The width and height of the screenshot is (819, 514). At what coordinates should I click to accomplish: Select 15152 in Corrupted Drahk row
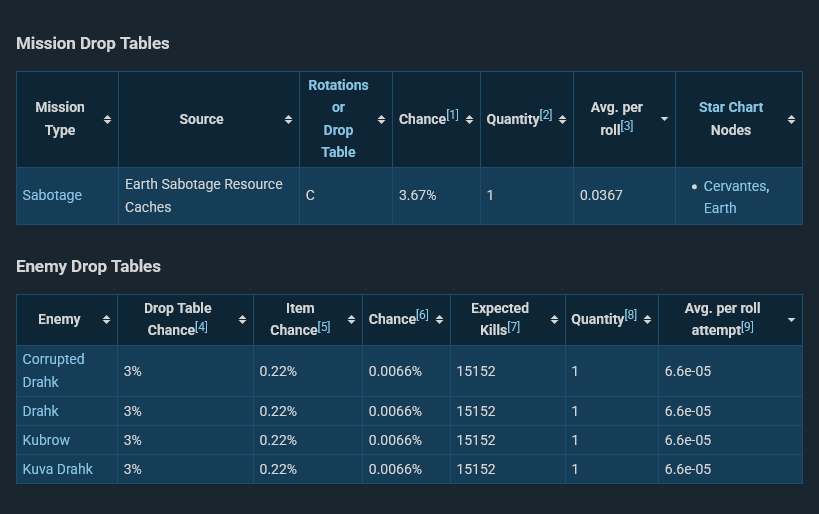(x=508, y=371)
